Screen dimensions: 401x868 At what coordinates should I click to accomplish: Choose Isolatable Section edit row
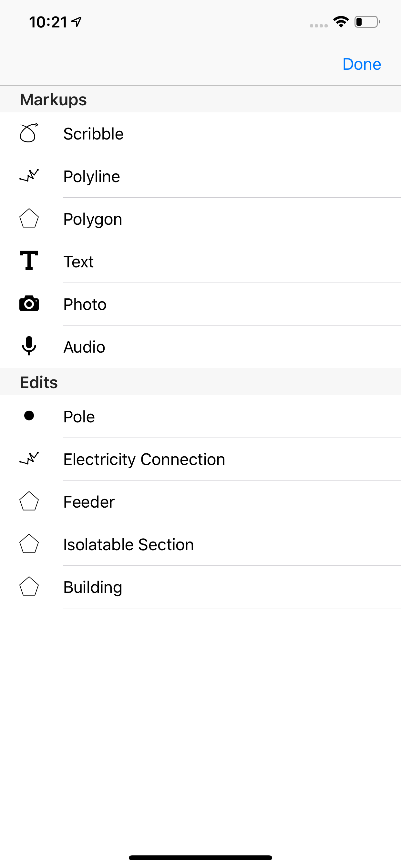[x=129, y=545]
